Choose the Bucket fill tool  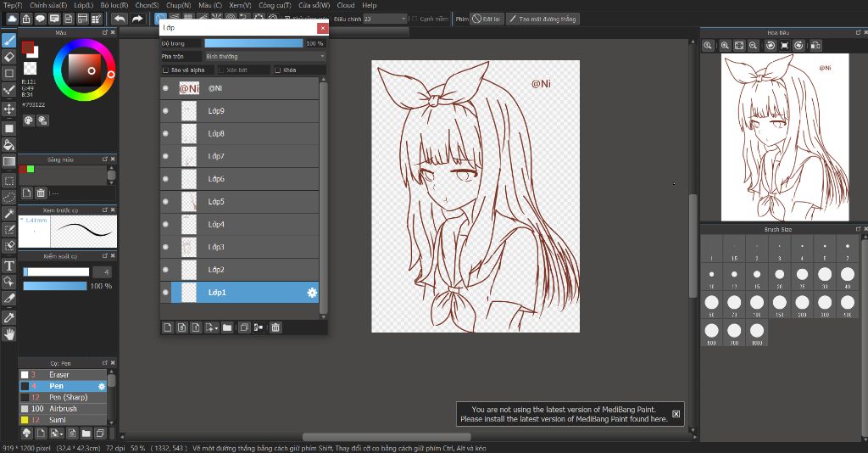8,145
